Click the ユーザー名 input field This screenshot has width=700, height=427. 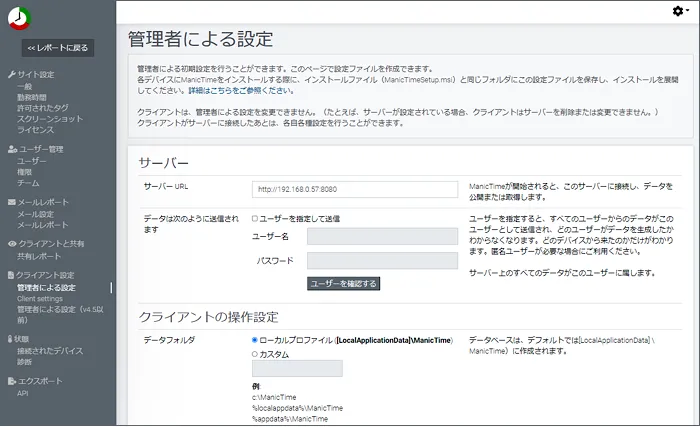click(382, 236)
